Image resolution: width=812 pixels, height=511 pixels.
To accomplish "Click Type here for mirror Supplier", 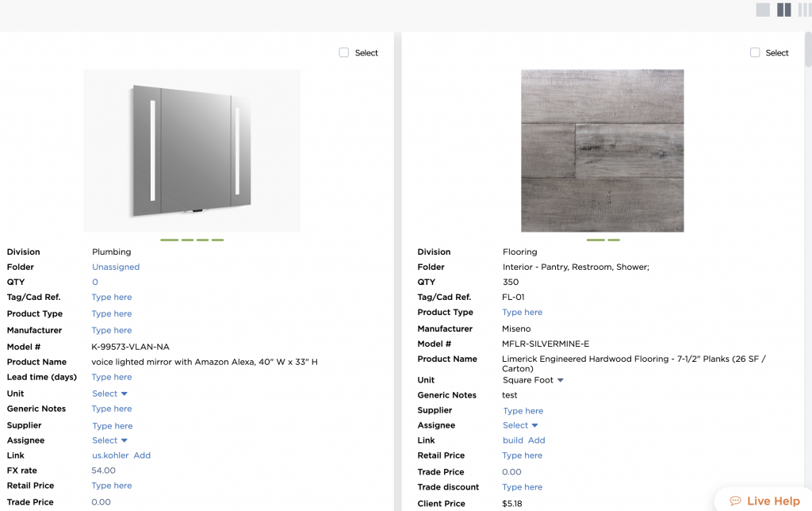I will click(x=112, y=425).
